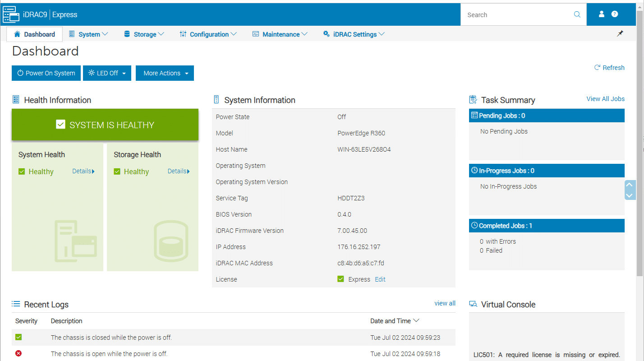Click the Pending Jobs checklist icon

point(474,116)
